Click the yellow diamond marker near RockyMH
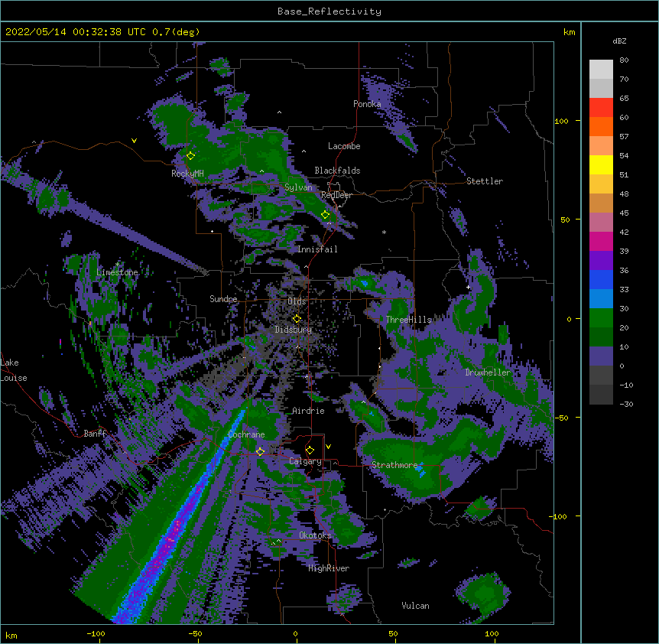The height and width of the screenshot is (644, 659). (x=190, y=155)
